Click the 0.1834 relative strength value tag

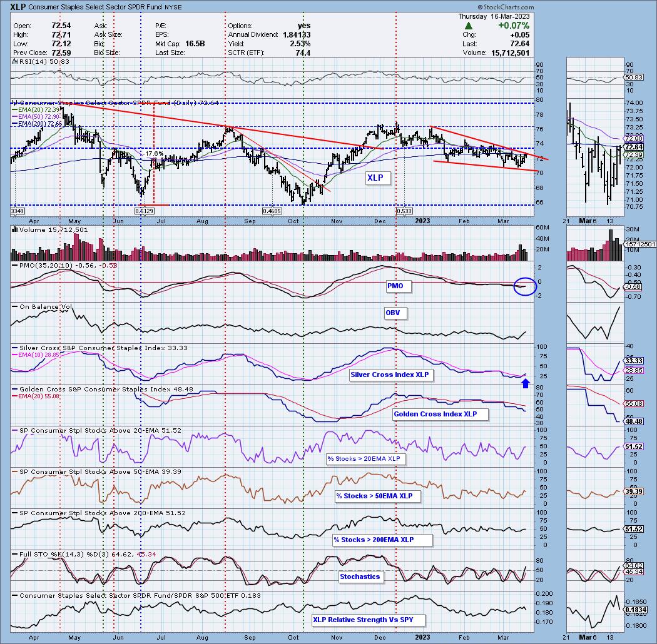coord(635,610)
